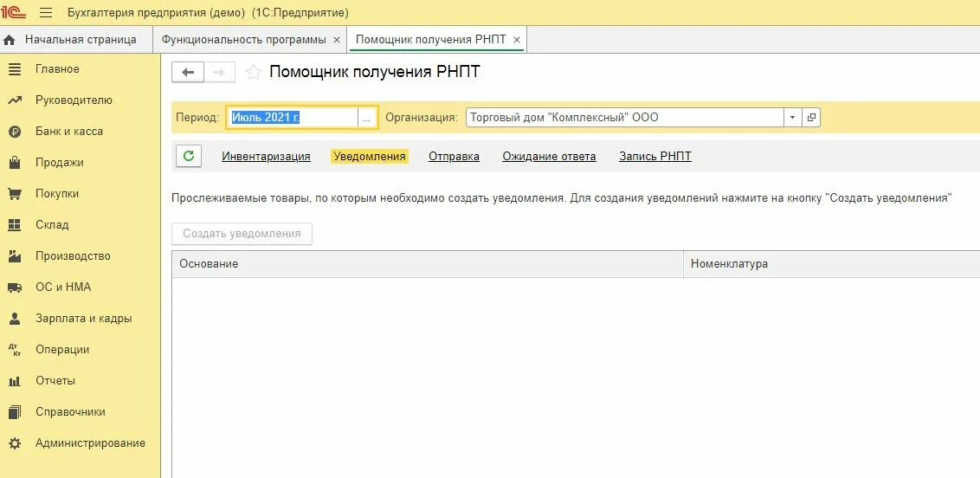Click the Продажи shopping bag icon
Viewport: 980px width, 478px height.
click(15, 163)
